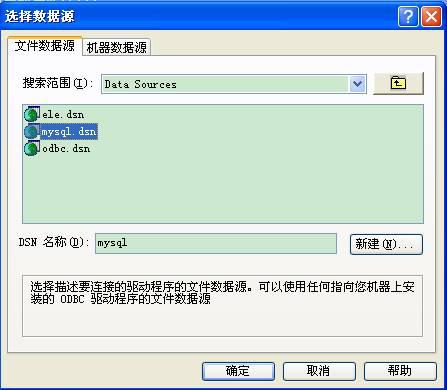Close the 选择数据源 dialog with X
Viewport: 447px width, 390px height.
[431, 16]
